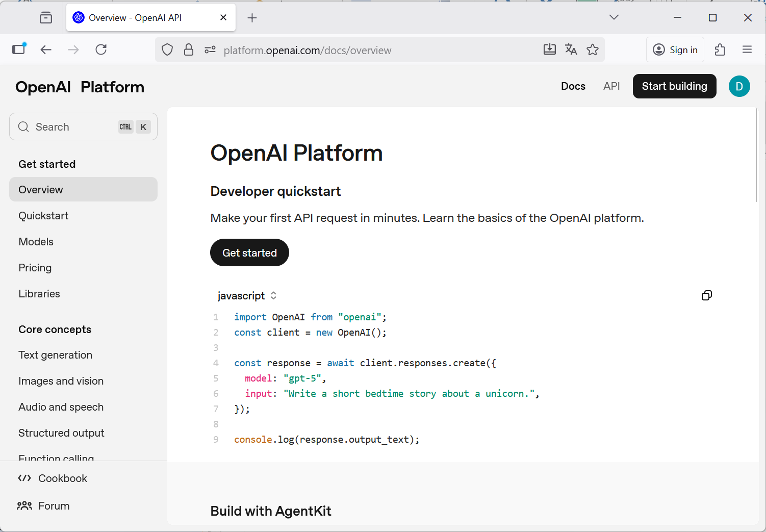This screenshot has height=532, width=766.
Task: Open the Pricing page link
Action: [x=35, y=267]
